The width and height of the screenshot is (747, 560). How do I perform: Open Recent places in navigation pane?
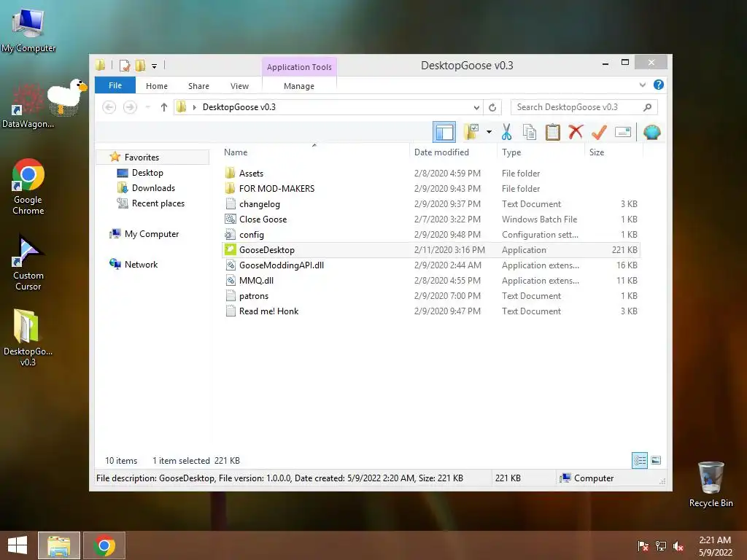coord(158,203)
